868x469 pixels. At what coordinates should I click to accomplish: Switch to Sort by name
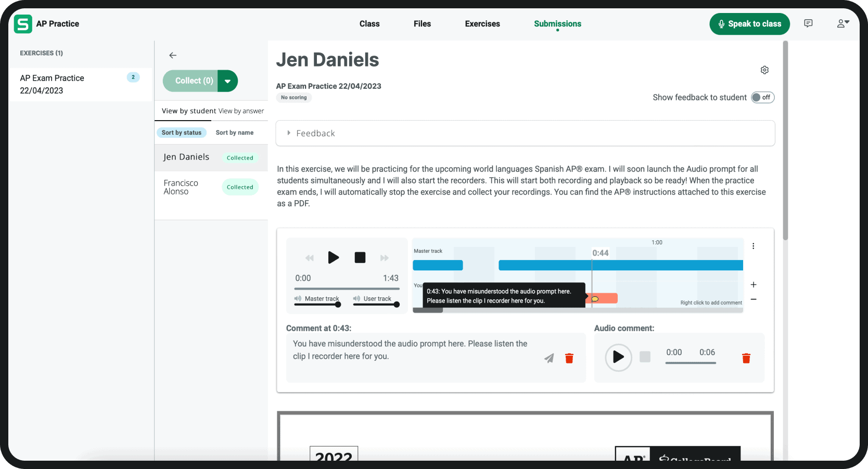click(x=235, y=133)
